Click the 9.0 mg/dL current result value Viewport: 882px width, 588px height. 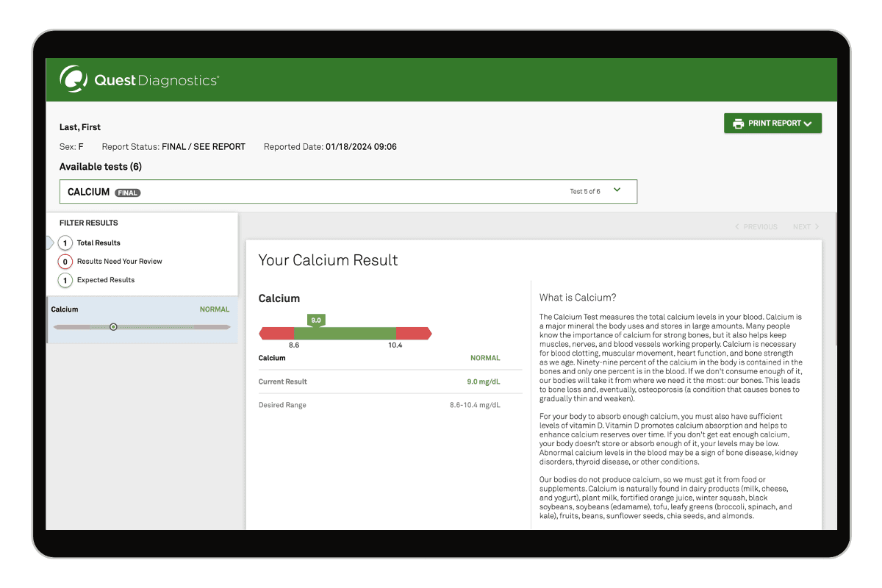(483, 381)
